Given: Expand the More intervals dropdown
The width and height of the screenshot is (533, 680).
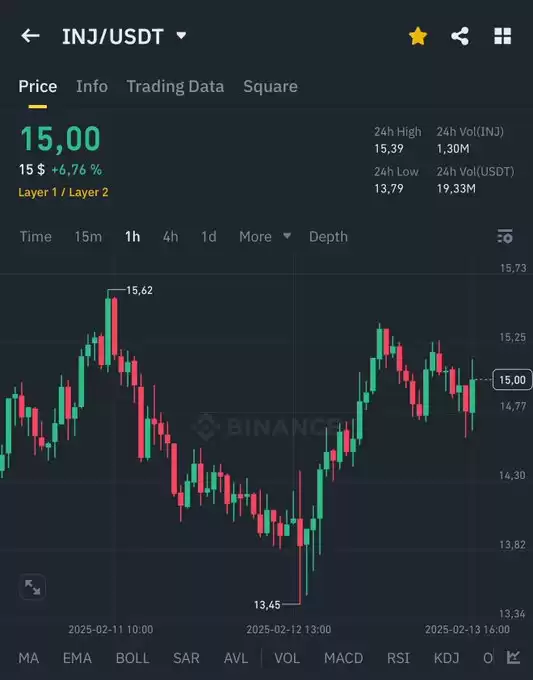Looking at the screenshot, I should coord(265,236).
